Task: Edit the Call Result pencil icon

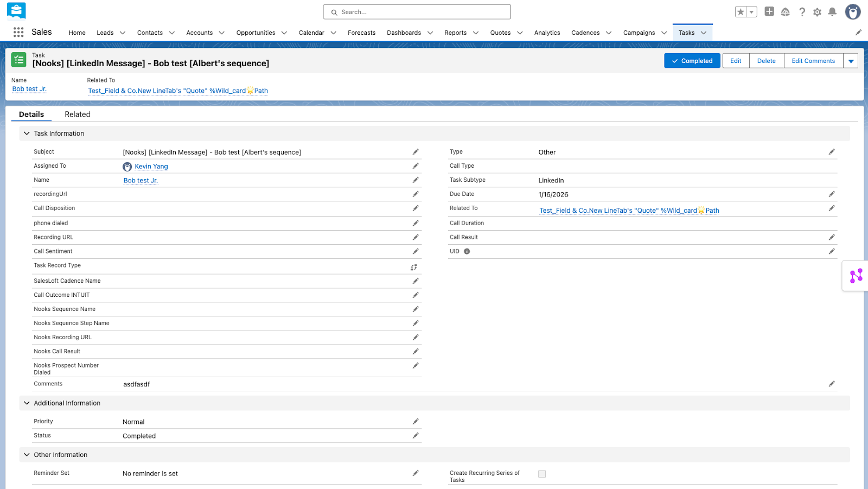Action: click(832, 237)
